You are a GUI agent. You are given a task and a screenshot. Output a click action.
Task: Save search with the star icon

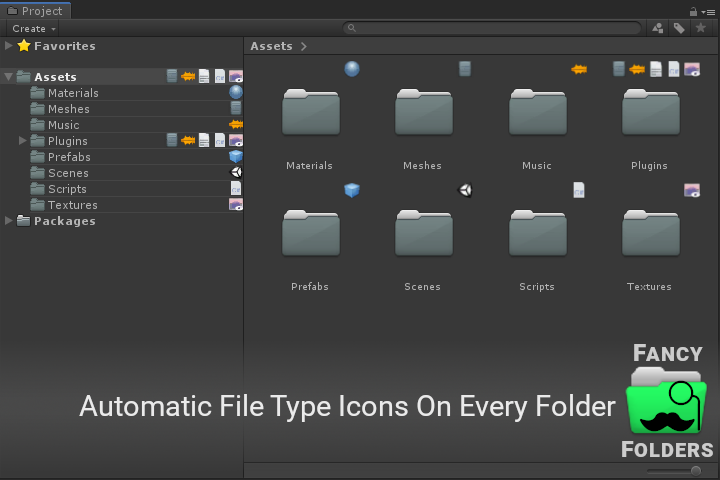[x=701, y=28]
